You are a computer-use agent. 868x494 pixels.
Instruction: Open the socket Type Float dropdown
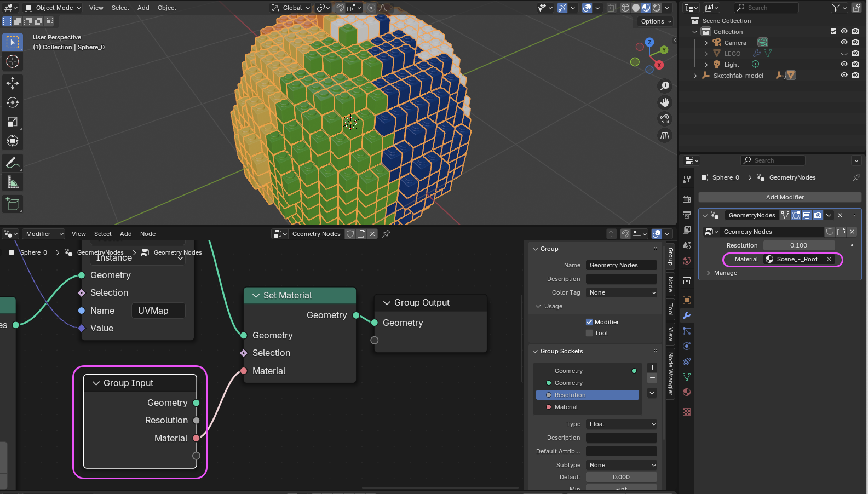622,424
